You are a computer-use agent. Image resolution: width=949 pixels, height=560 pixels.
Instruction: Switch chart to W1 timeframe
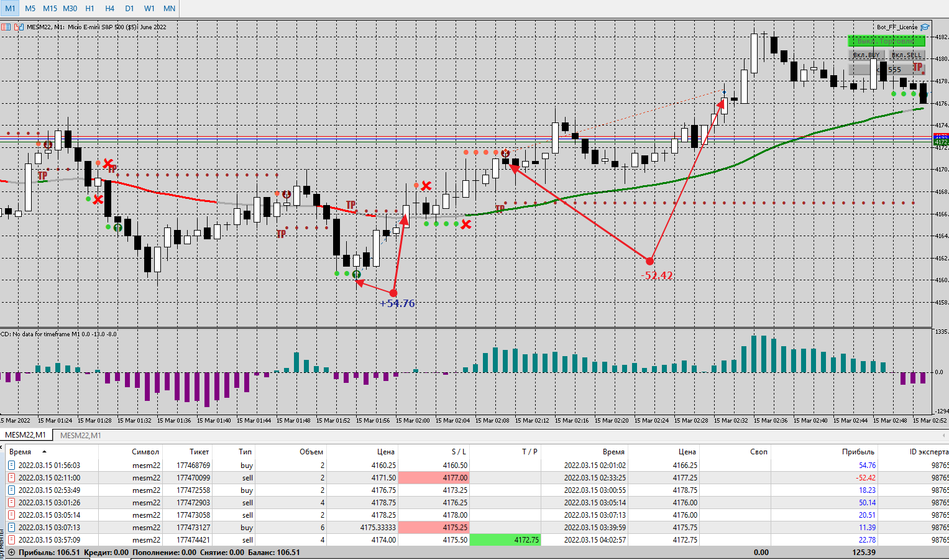coord(149,8)
